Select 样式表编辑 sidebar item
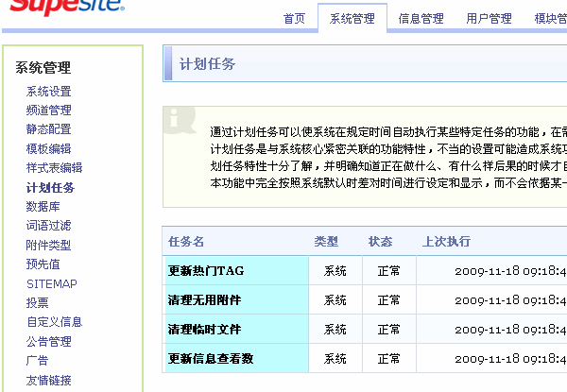The image size is (567, 392). [54, 168]
